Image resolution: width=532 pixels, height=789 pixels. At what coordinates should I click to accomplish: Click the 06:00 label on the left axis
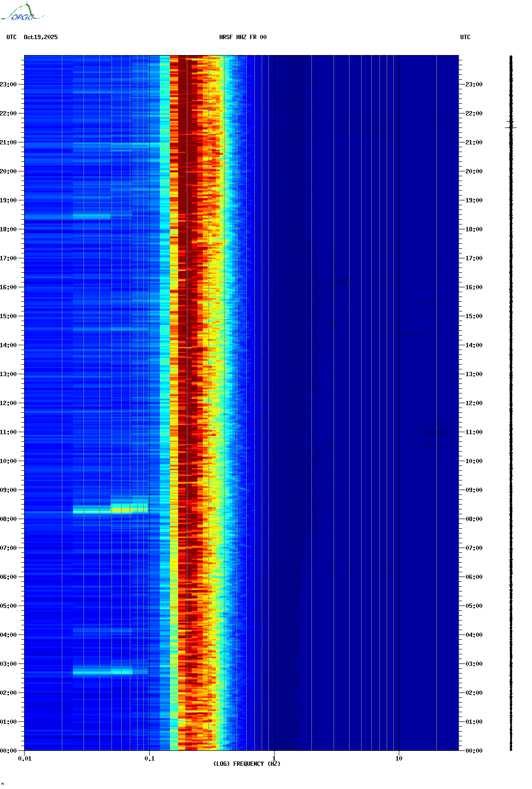(8, 577)
